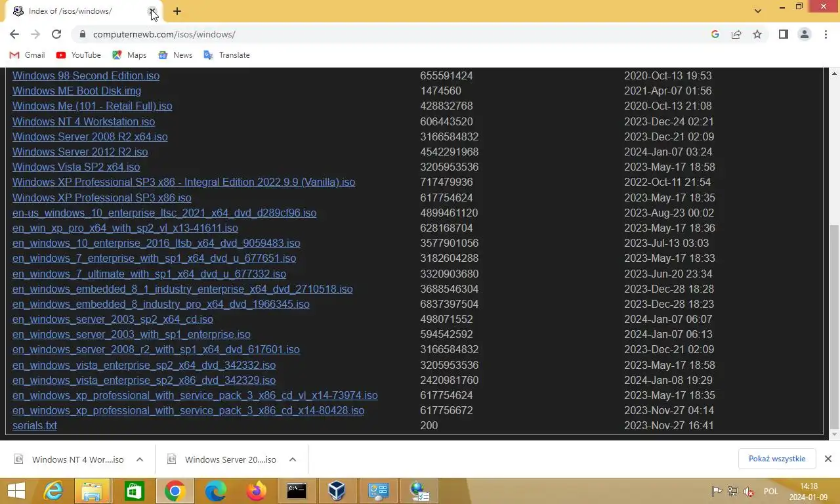The image size is (840, 504).
Task: Open the Windows NT 4 Workstation.iso link
Action: 84,121
